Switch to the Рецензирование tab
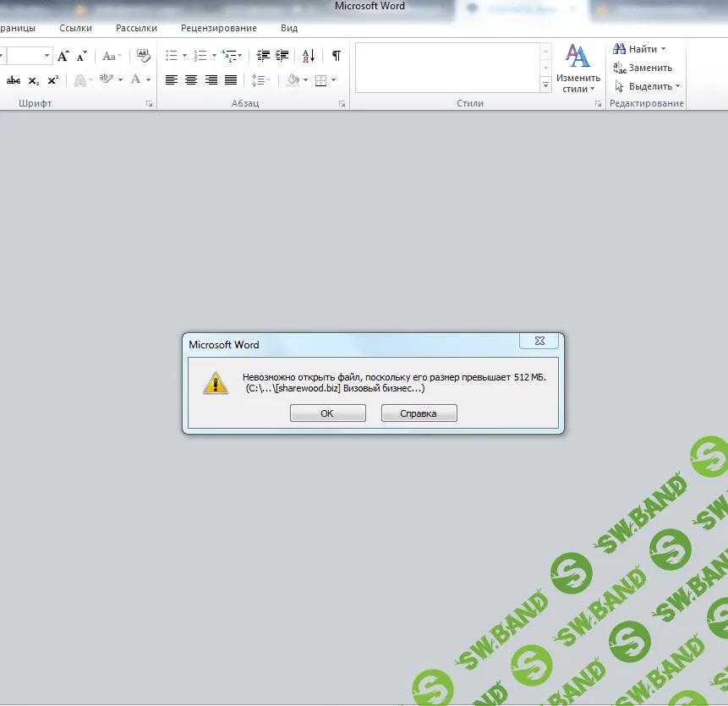The height and width of the screenshot is (706, 728). click(219, 28)
